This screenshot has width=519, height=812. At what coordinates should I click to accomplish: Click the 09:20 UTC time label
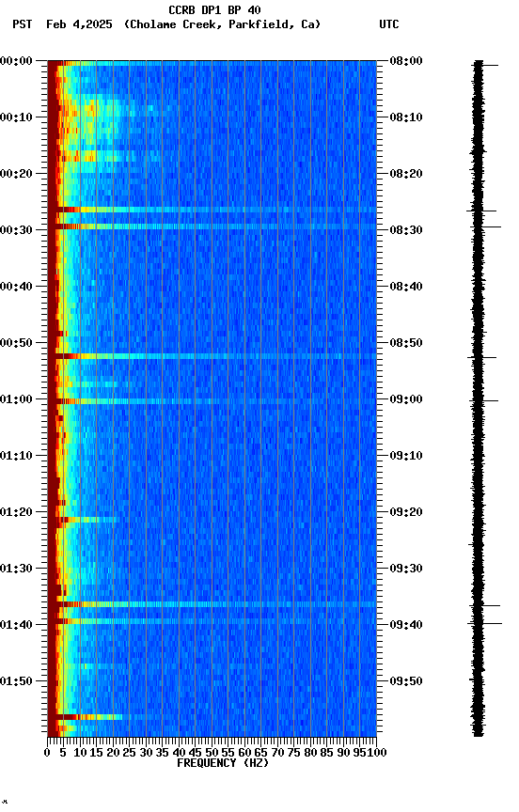pos(406,512)
